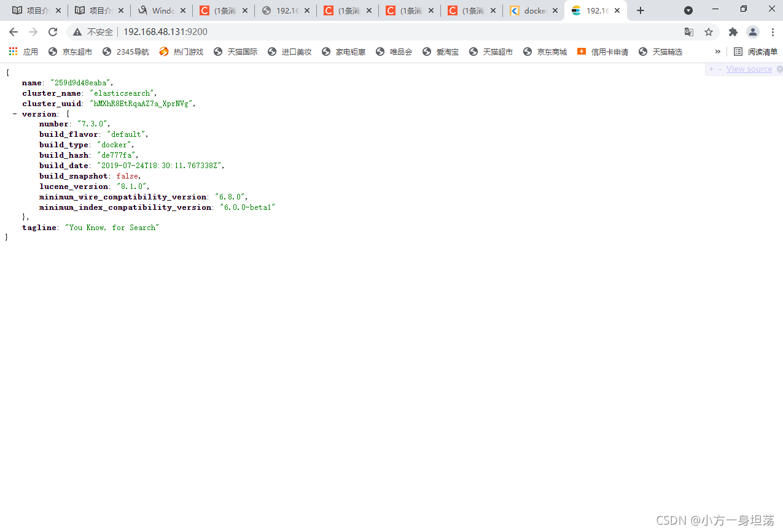Open the 天猫超市 bookmark
This screenshot has height=532, width=783.
point(491,52)
